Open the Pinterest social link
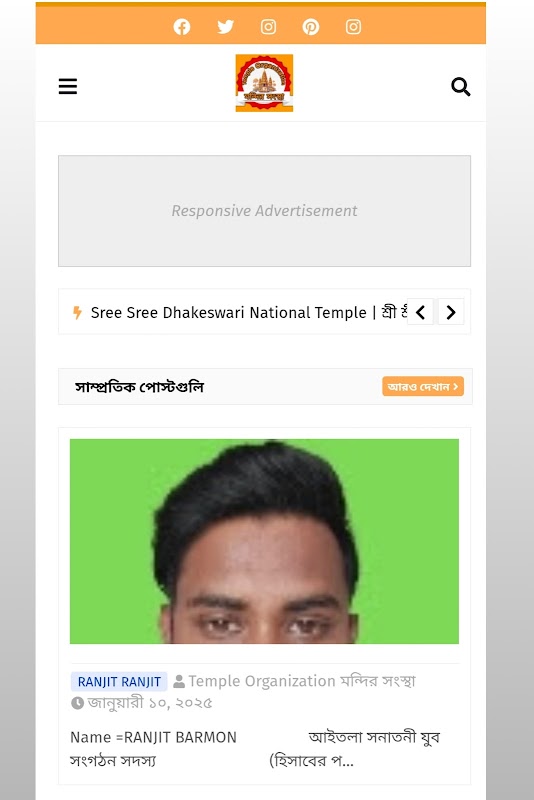This screenshot has height=800, width=534. pos(311,27)
